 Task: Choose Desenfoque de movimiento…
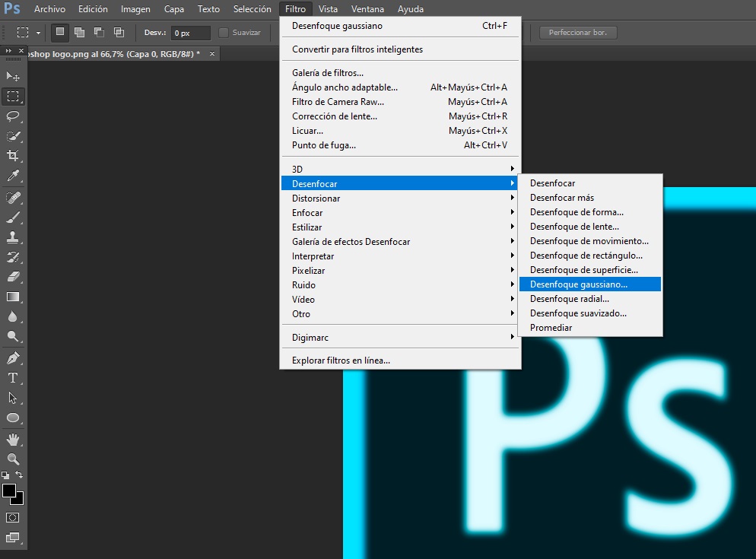point(590,240)
